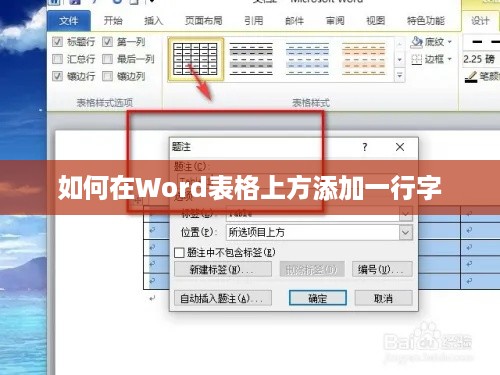Viewport: 500px width, 375px height.
Task: Confirm the caption with 确定
Action: coord(318,298)
